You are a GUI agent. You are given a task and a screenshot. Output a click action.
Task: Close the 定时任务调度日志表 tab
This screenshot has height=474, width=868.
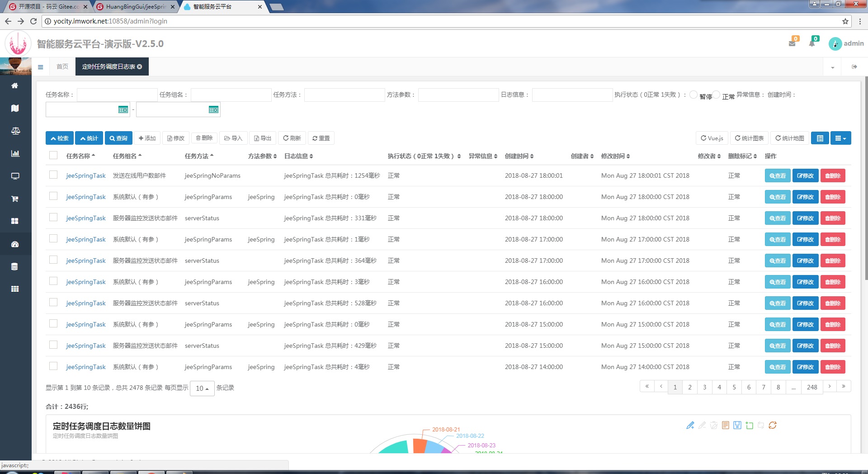point(140,66)
